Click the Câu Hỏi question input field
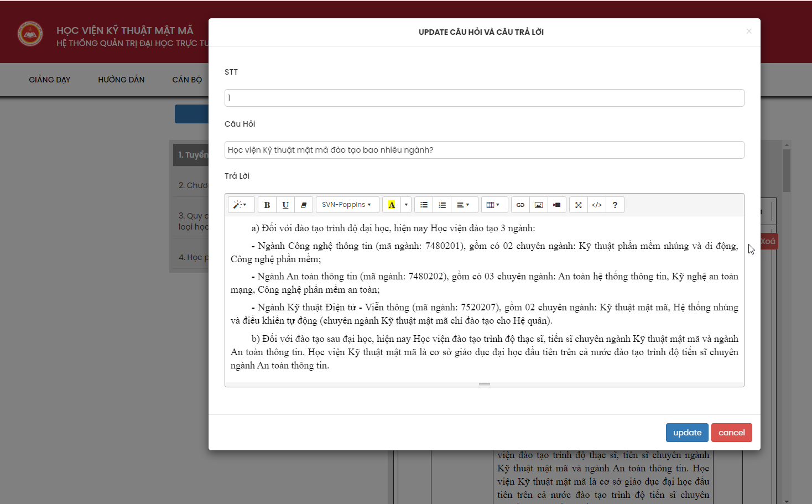 click(485, 150)
